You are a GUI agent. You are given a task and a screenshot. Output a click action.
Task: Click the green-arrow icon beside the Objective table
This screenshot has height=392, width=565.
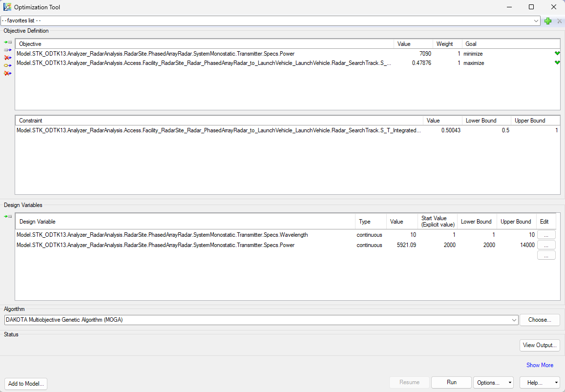tap(7, 42)
